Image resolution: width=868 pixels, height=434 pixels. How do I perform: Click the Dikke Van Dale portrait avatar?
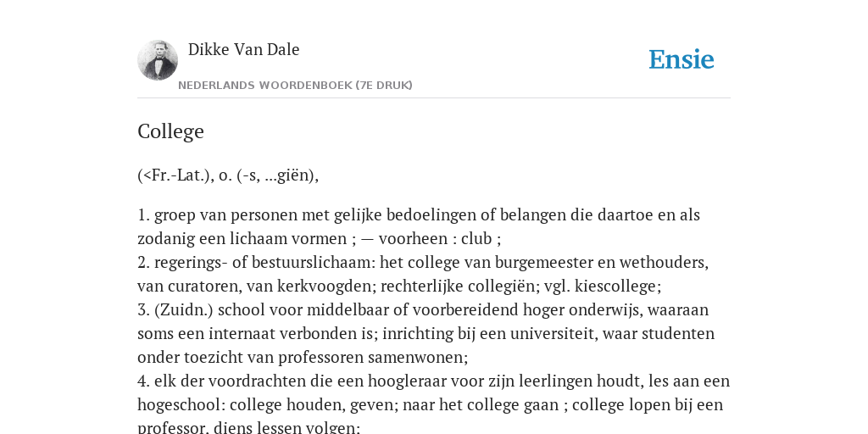[158, 60]
